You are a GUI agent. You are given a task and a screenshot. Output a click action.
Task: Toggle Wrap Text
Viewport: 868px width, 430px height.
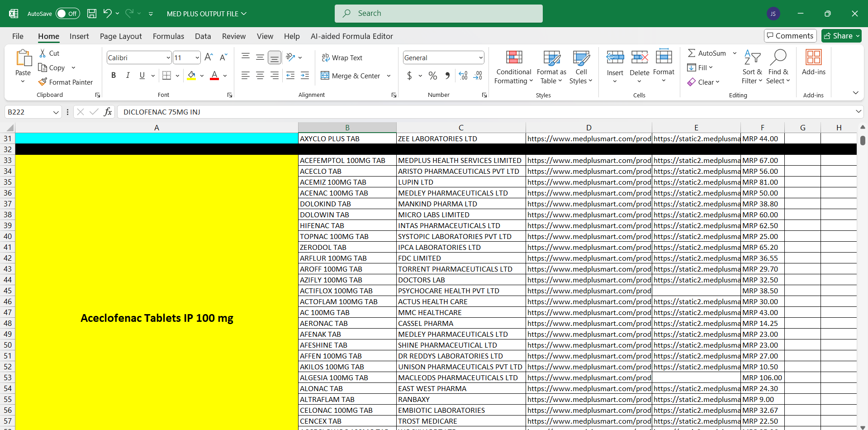click(342, 57)
